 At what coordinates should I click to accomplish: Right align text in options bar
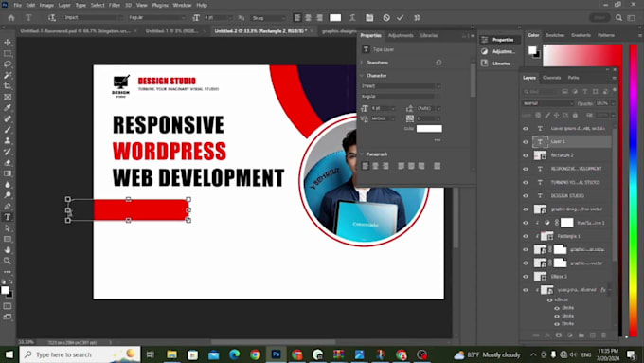(319, 18)
